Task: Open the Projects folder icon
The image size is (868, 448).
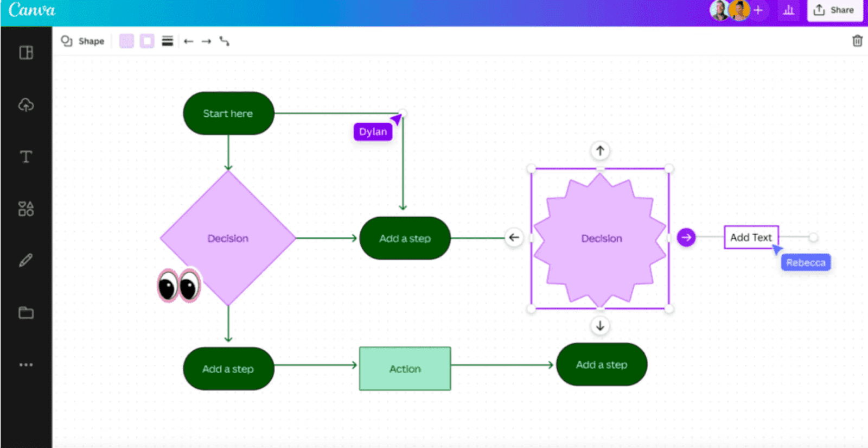Action: pyautogui.click(x=26, y=313)
